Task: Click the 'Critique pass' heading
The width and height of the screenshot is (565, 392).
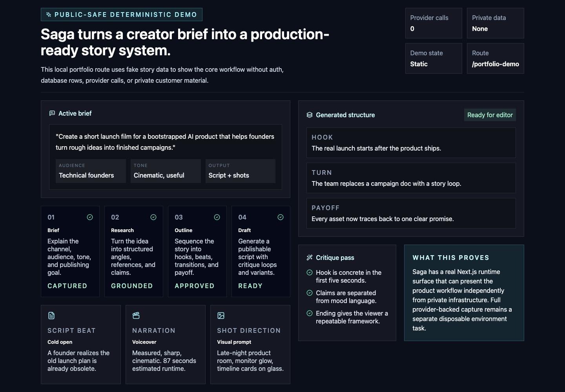Action: (x=335, y=258)
